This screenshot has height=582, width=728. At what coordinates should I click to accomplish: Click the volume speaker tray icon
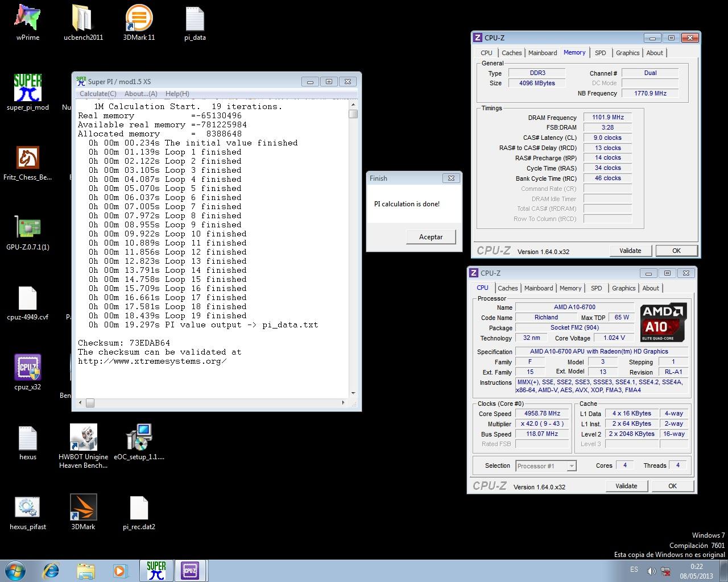click(651, 571)
